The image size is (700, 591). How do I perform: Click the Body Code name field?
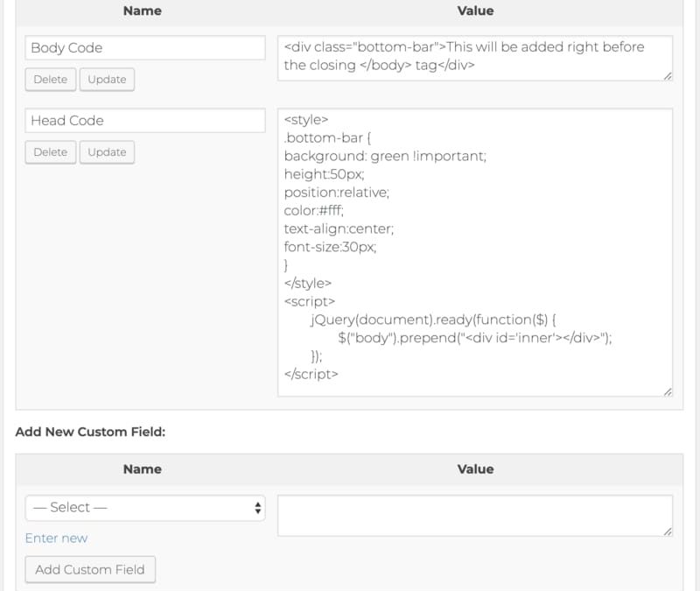point(145,48)
